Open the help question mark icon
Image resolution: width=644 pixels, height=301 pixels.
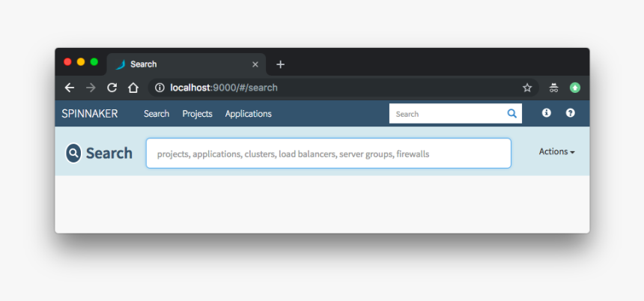(x=571, y=113)
